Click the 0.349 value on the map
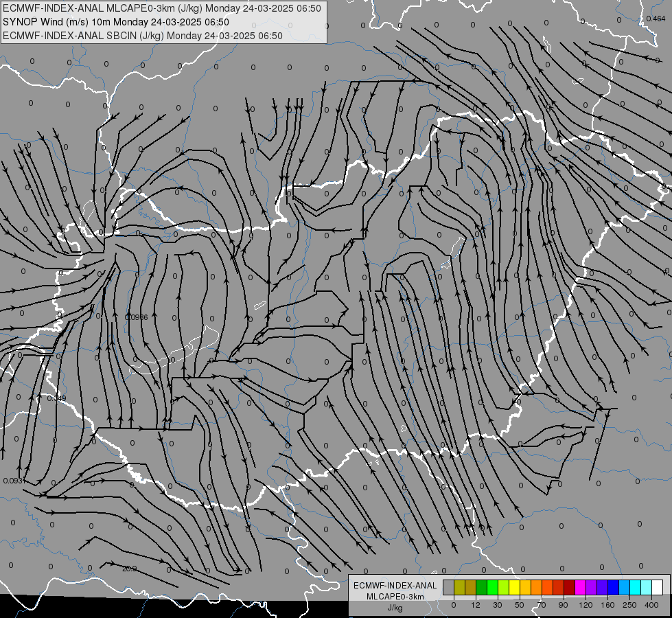672x618 pixels. (56, 398)
